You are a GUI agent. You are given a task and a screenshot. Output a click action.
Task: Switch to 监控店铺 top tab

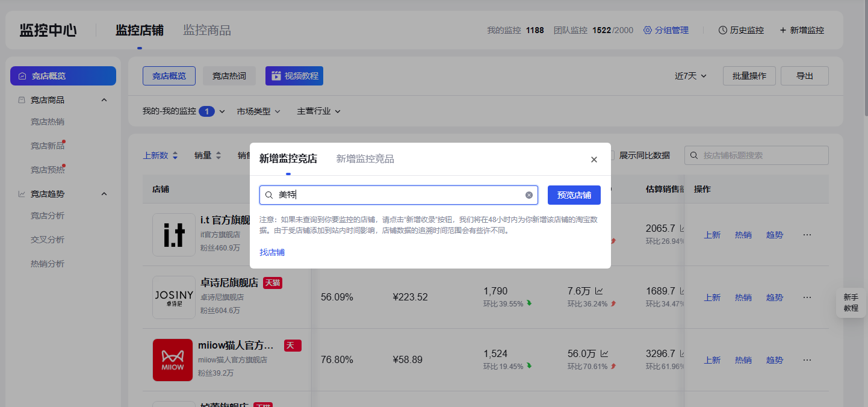pyautogui.click(x=140, y=30)
